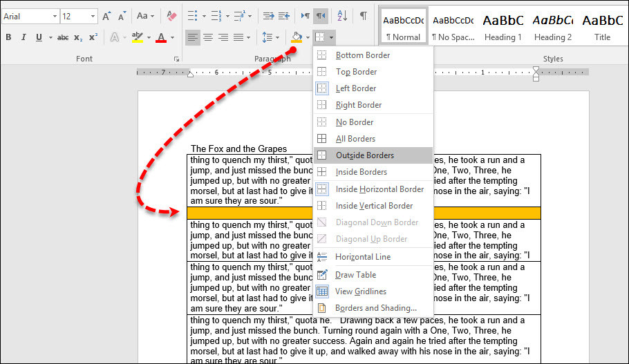Toggle bold formatting
The image size is (629, 364).
point(8,37)
